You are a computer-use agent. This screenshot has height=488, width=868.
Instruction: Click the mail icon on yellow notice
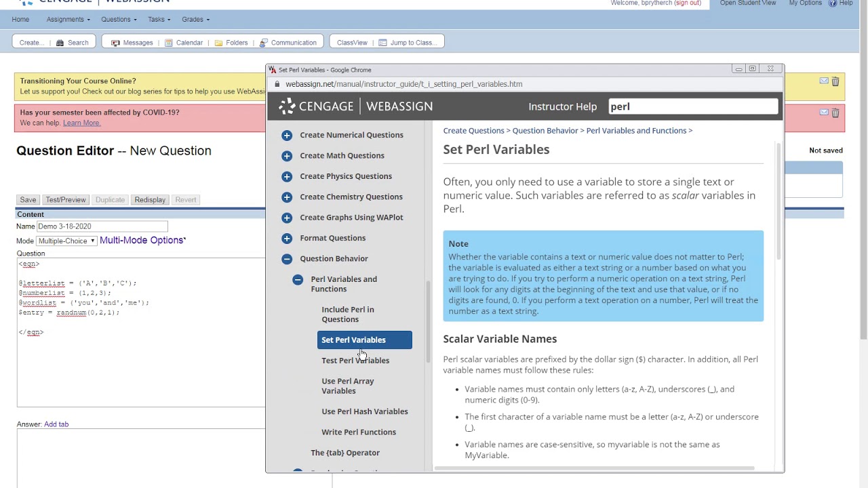pos(824,81)
